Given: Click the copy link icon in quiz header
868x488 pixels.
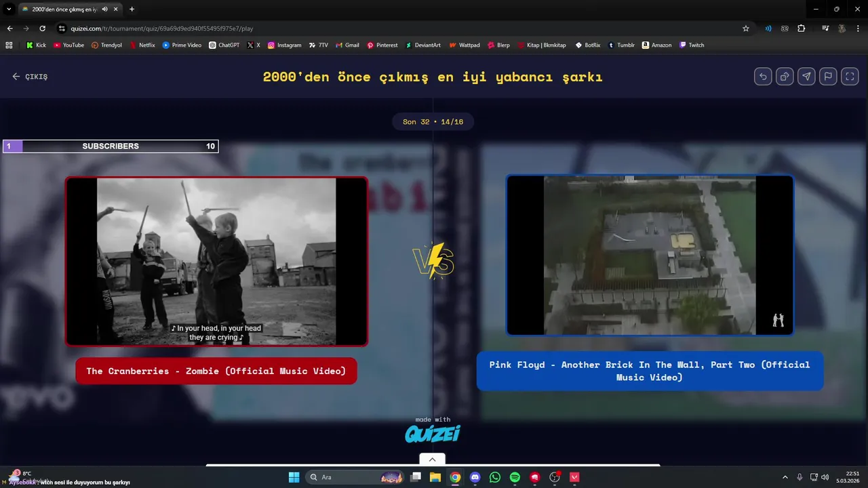Looking at the screenshot, I should tap(785, 77).
